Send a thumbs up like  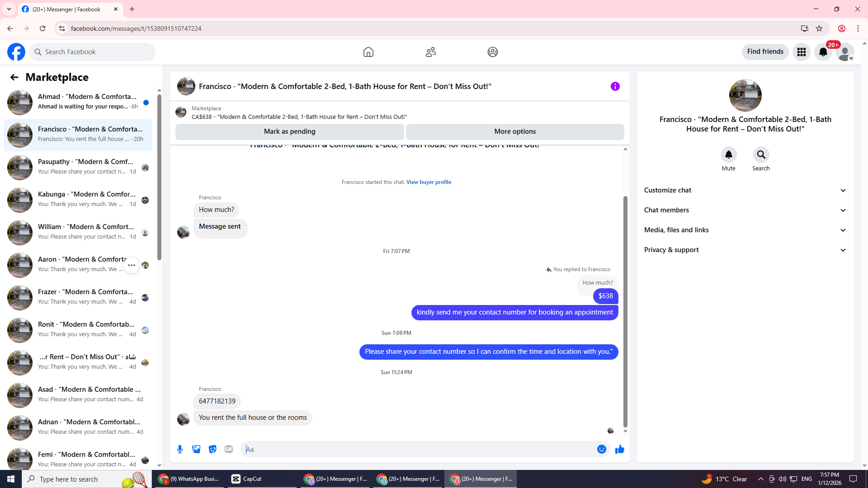coord(619,449)
